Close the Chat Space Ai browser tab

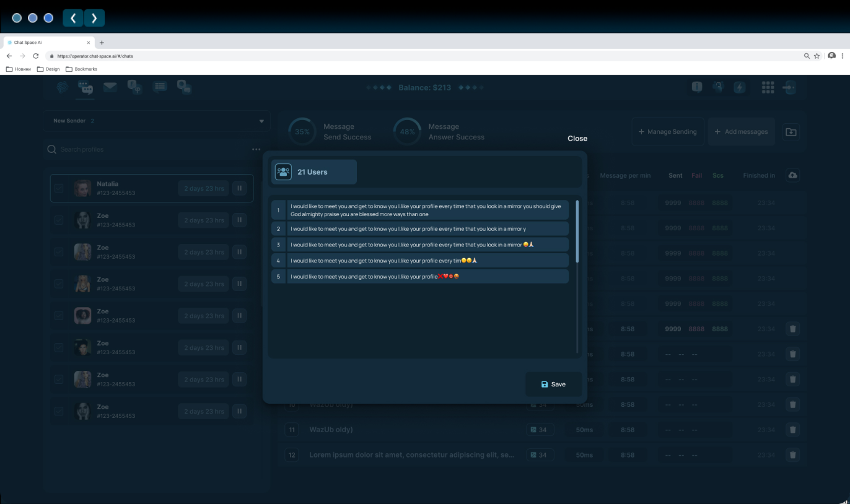(89, 43)
